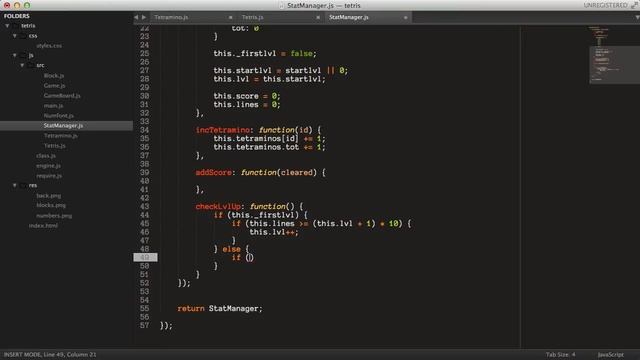640x360 pixels.
Task: Switch to the Tetramino.js tab
Action: (x=171, y=17)
